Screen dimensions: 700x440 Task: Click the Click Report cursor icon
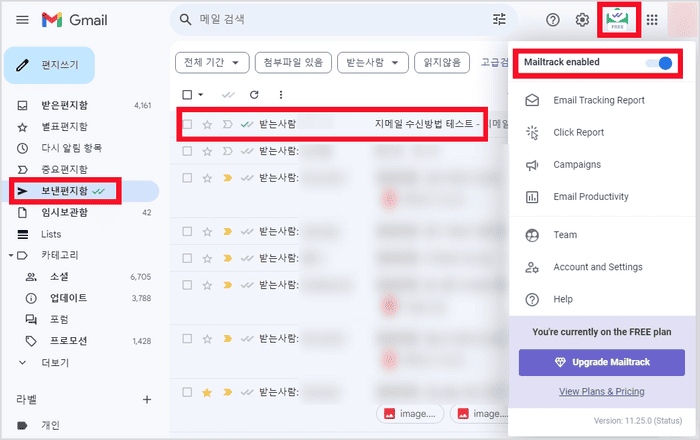(532, 133)
